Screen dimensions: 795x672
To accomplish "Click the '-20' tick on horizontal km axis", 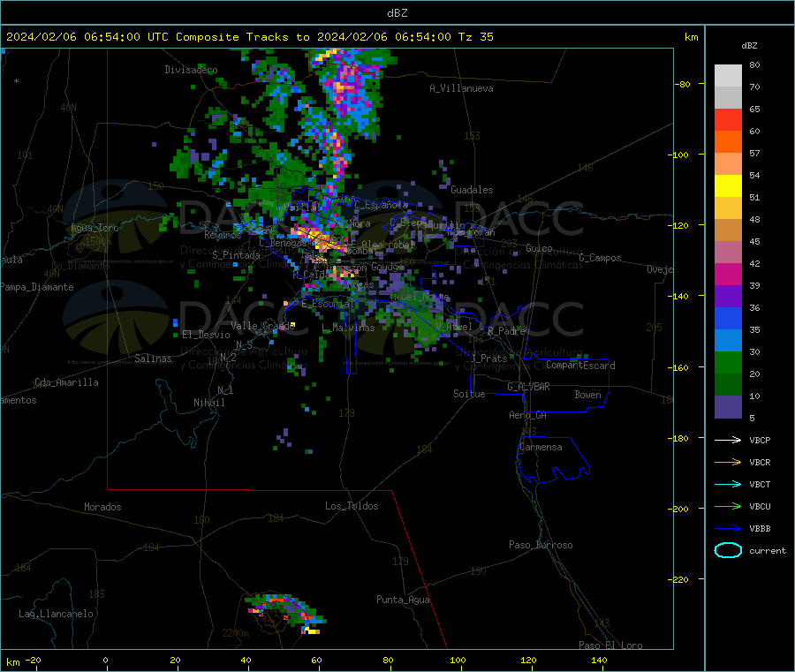I will click(x=33, y=661).
